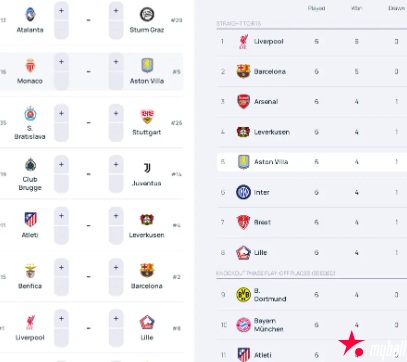Click the Played column header
407x362 pixels.
[316, 8]
